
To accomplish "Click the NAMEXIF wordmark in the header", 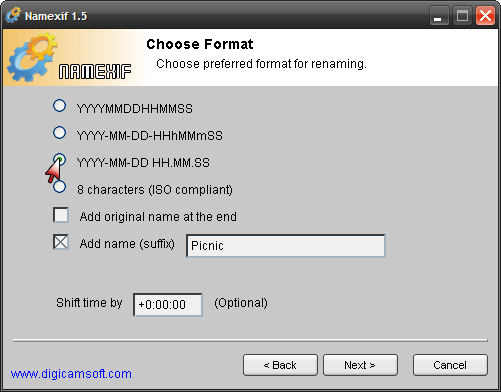I will click(x=95, y=72).
